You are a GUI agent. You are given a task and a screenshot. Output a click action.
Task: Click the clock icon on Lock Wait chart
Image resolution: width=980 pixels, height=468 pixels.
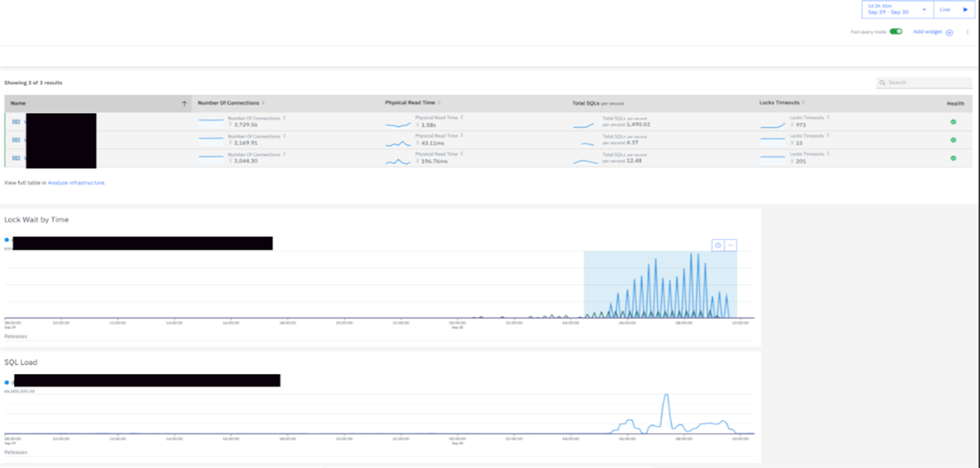tap(718, 245)
